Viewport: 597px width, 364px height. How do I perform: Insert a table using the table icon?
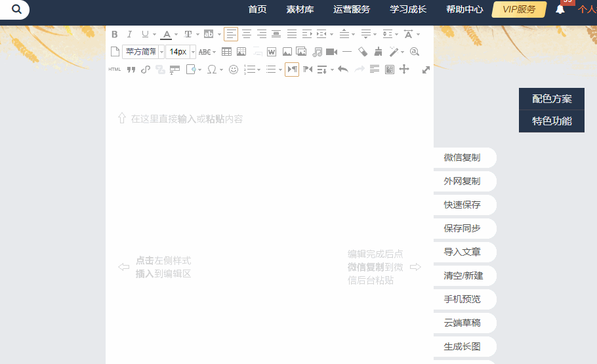coord(226,52)
